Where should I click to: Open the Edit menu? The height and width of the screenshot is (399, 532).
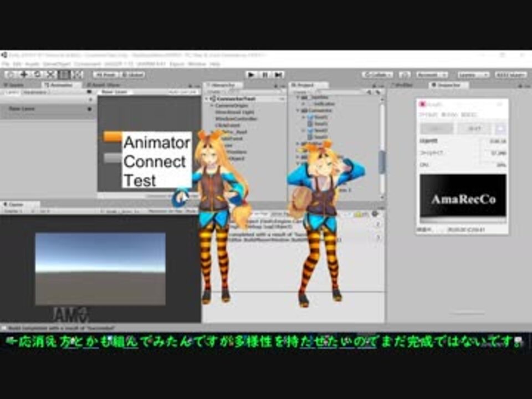click(x=17, y=64)
